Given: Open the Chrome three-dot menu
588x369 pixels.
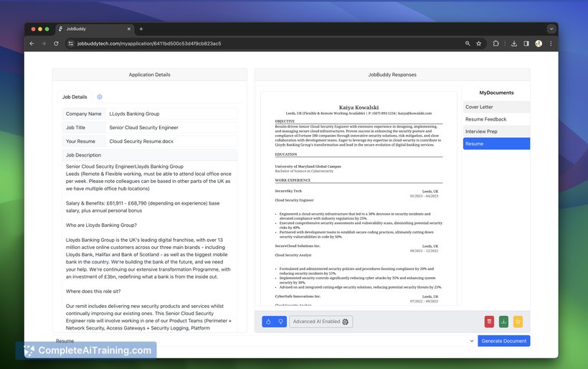Looking at the screenshot, I should click(551, 44).
